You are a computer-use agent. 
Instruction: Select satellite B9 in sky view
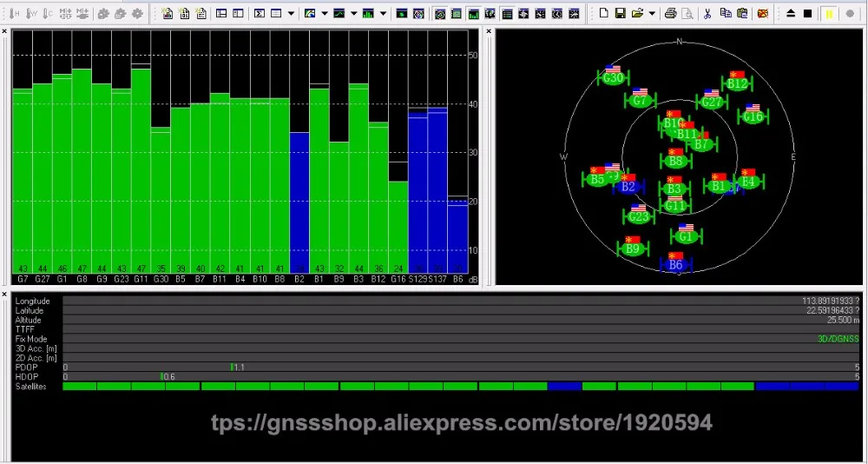click(x=633, y=249)
